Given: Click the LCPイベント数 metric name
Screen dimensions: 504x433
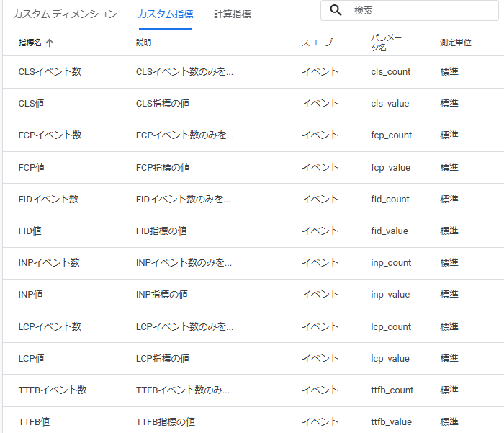Looking at the screenshot, I should 50,326.
